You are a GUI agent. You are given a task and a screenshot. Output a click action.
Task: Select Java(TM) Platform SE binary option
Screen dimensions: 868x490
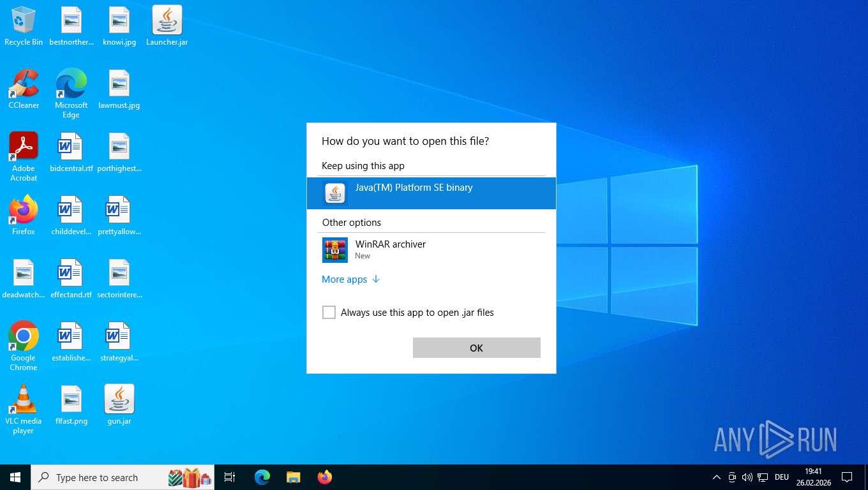[x=431, y=193]
